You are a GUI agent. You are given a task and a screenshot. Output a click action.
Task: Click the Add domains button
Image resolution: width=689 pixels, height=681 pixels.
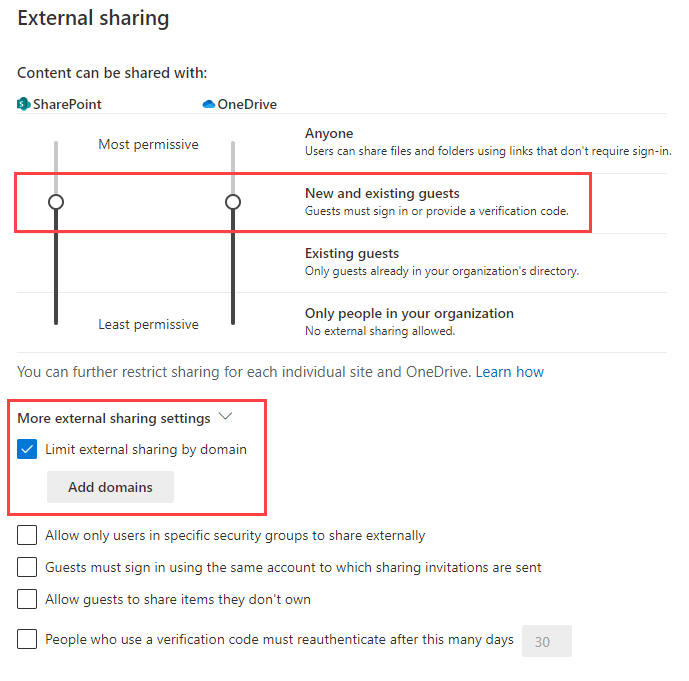click(110, 487)
